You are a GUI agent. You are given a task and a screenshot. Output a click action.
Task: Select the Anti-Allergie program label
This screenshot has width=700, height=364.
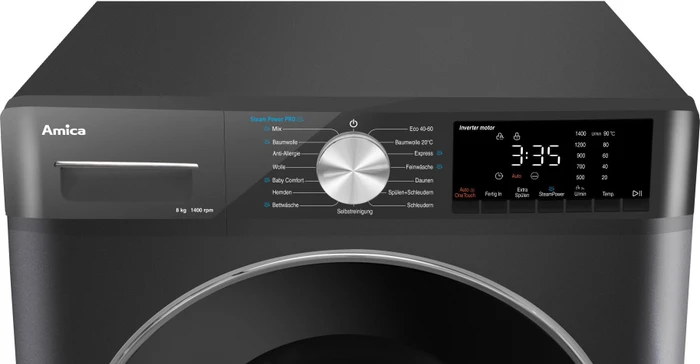pos(286,153)
